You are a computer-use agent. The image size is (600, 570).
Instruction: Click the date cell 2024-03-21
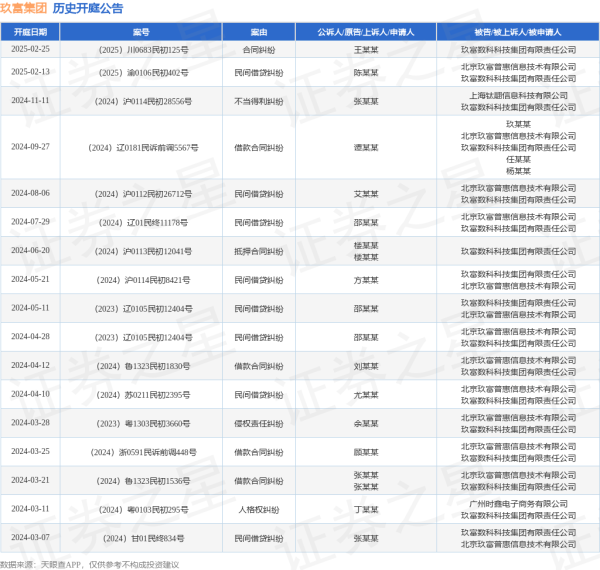click(30, 480)
